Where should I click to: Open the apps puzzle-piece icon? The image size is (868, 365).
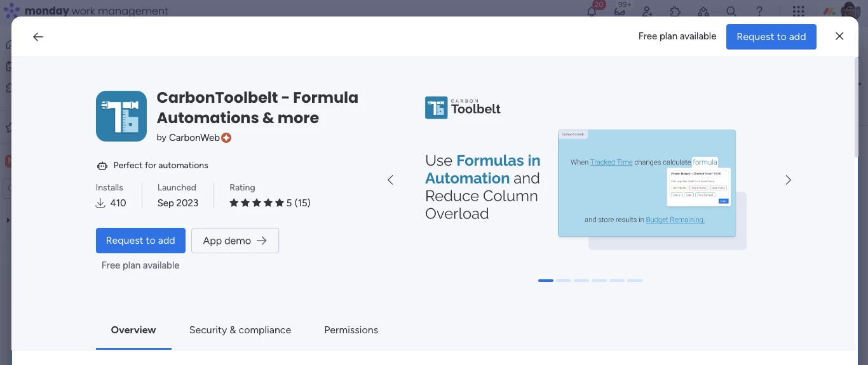pos(675,11)
